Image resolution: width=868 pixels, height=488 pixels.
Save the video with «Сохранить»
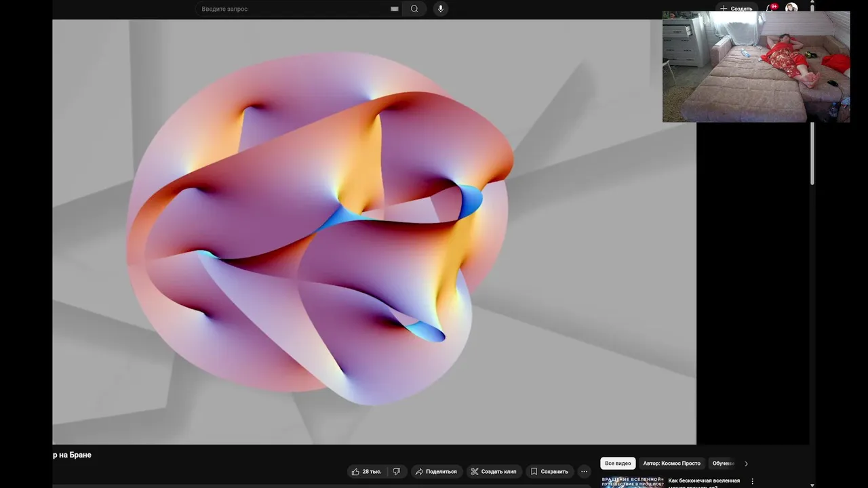coord(549,472)
